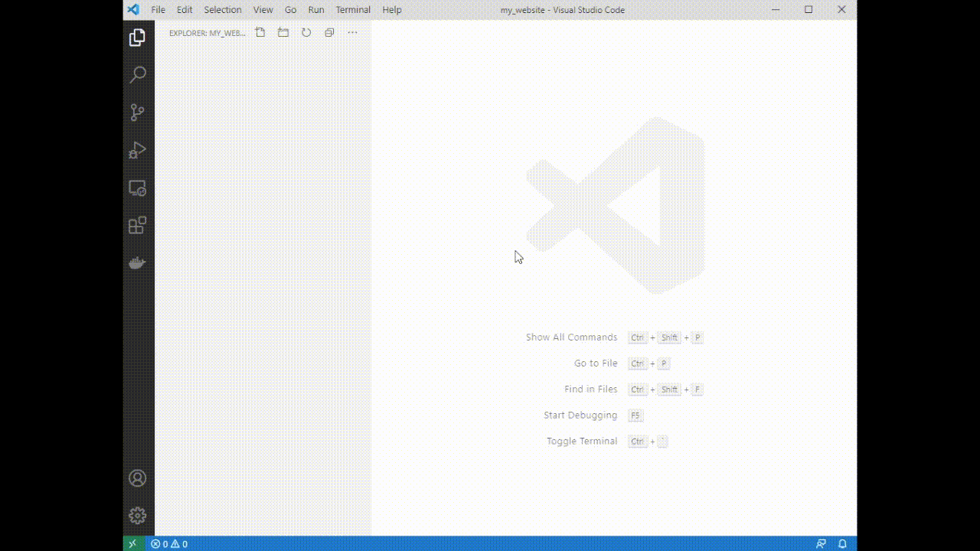Viewport: 980px width, 551px height.
Task: Create a new folder in Explorer
Action: (x=283, y=32)
